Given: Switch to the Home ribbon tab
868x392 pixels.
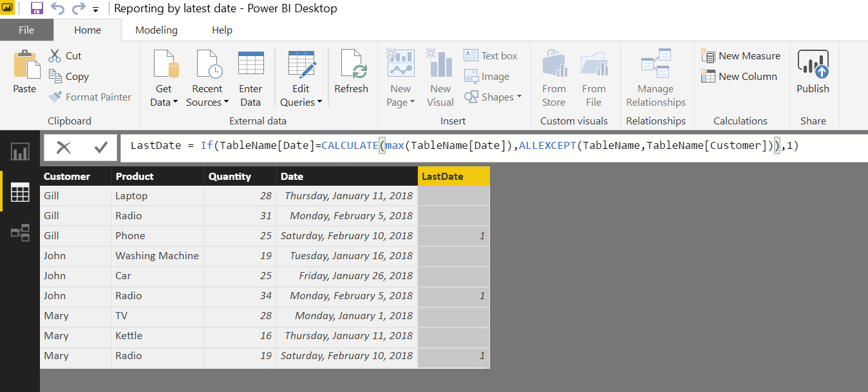Looking at the screenshot, I should (x=88, y=30).
